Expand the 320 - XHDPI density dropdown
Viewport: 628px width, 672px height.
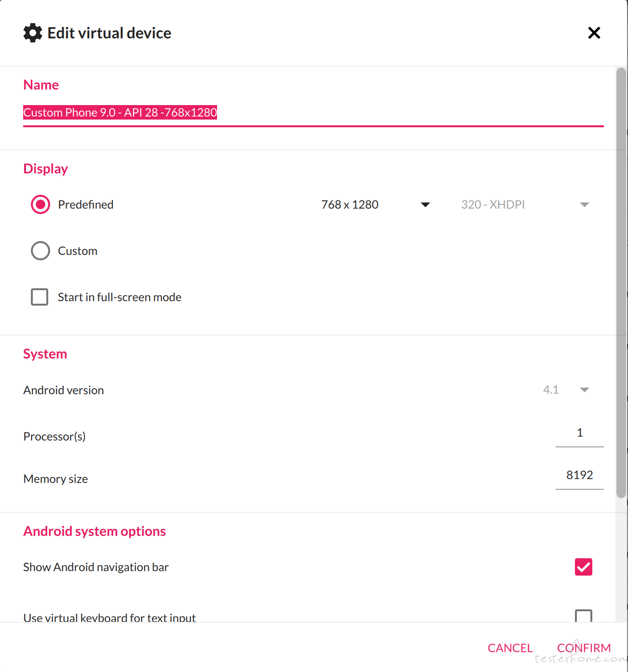pos(525,204)
